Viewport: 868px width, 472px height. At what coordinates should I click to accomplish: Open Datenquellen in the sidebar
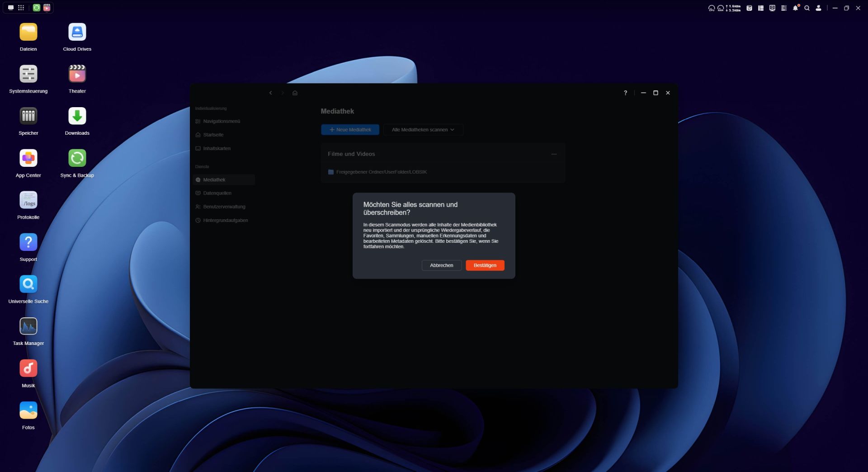(x=217, y=193)
